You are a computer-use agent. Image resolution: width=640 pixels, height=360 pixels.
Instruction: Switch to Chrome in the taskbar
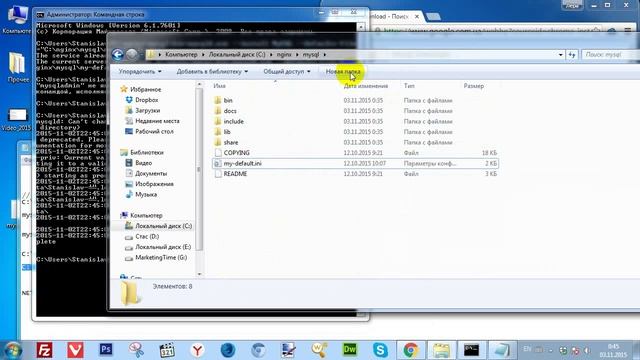(411, 350)
